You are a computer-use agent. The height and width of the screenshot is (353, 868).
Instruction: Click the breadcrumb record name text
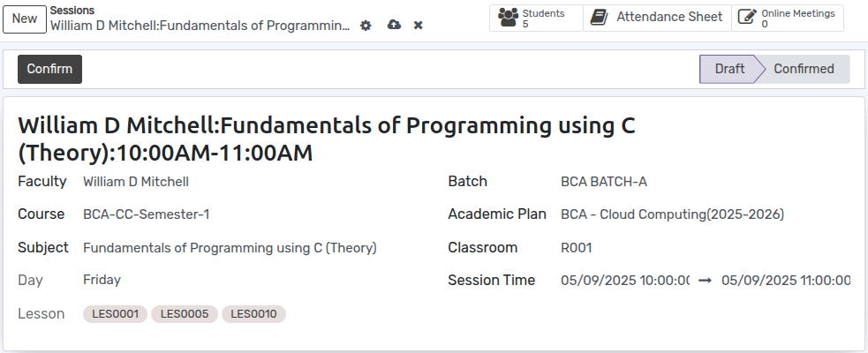point(200,26)
